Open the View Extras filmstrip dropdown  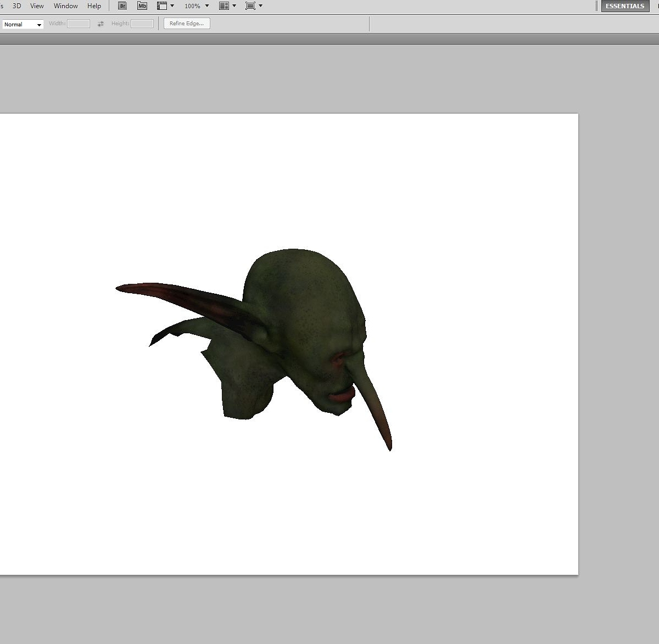point(165,6)
